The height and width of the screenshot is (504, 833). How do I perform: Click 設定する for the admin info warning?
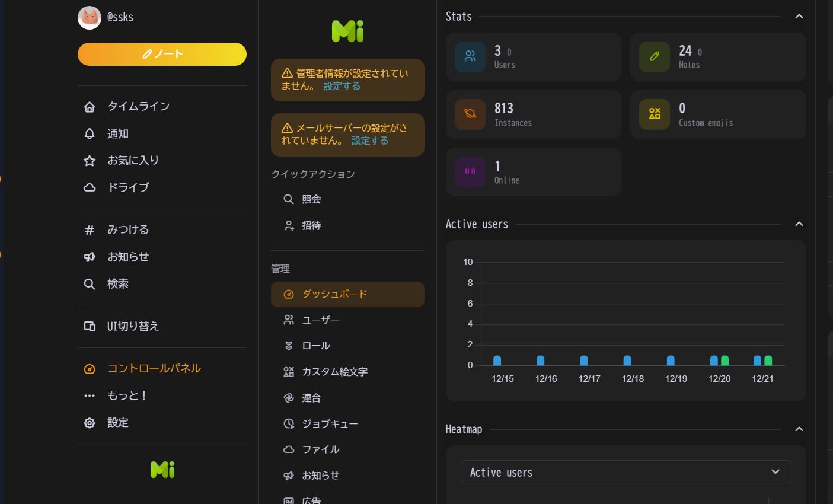(x=341, y=86)
